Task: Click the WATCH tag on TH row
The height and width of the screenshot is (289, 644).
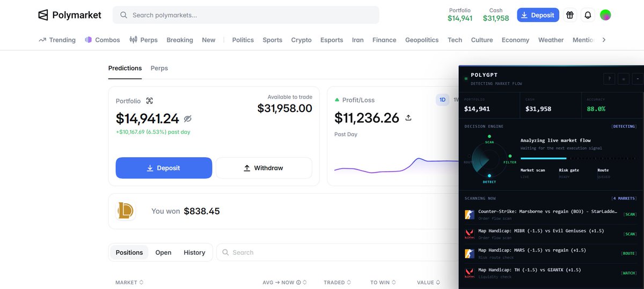Action: pyautogui.click(x=628, y=273)
